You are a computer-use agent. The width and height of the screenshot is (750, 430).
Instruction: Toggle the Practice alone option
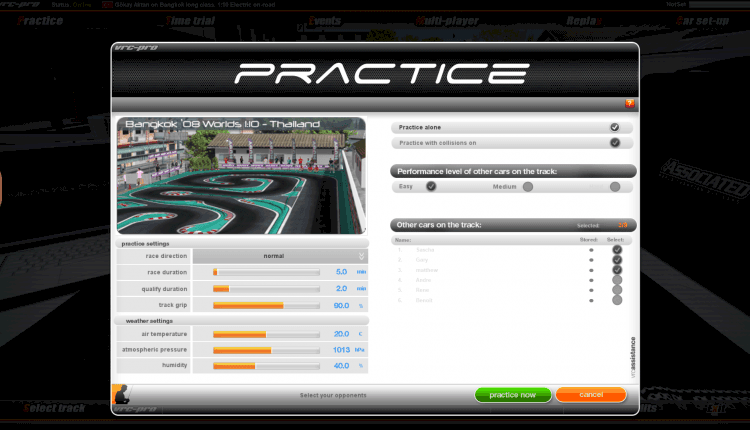click(615, 127)
